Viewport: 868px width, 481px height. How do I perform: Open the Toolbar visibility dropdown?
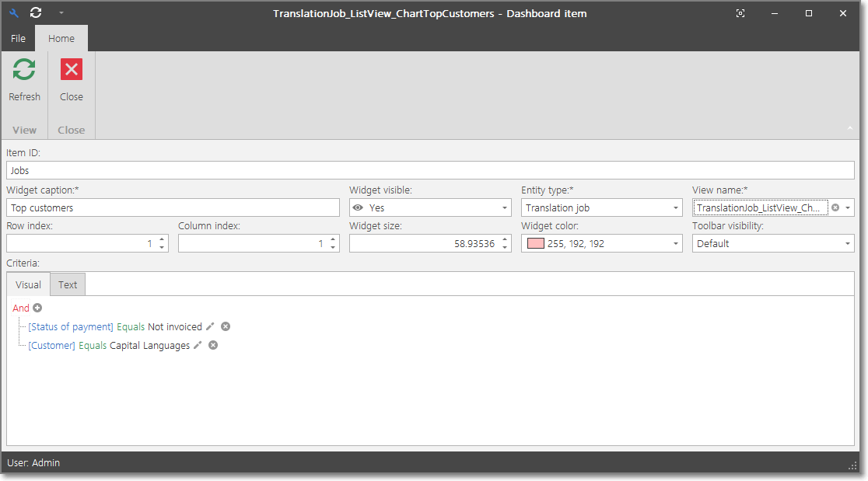[848, 244]
